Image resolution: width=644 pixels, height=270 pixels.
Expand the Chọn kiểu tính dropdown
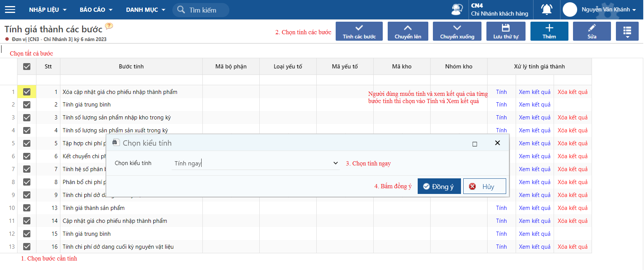[x=256, y=163]
